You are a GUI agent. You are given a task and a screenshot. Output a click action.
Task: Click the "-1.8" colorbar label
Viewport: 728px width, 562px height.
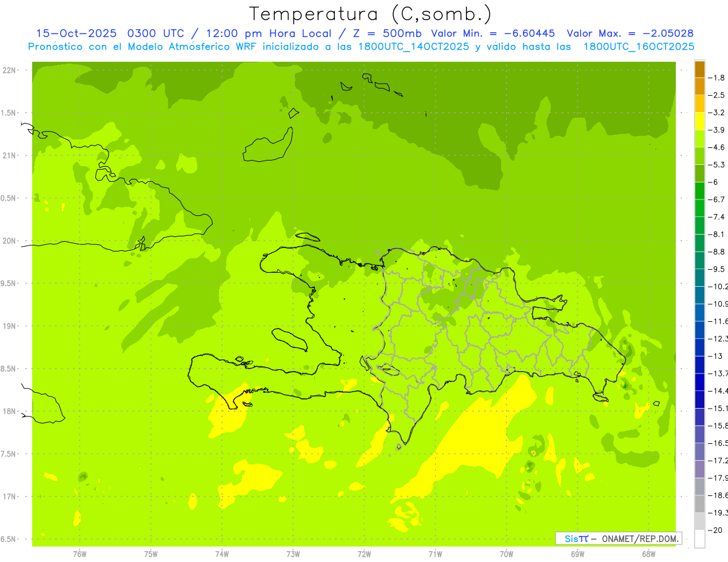716,78
